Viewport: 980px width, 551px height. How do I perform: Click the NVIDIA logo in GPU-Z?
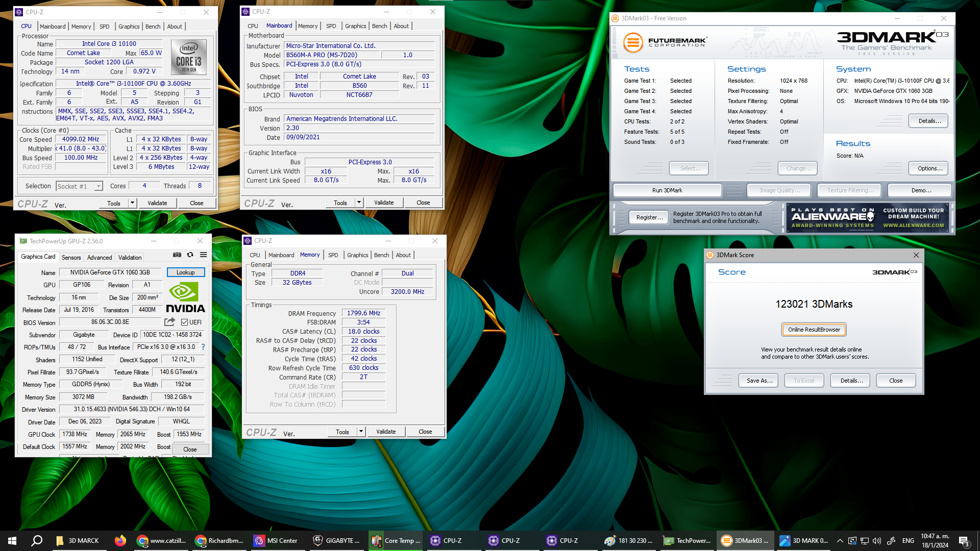pyautogui.click(x=185, y=297)
